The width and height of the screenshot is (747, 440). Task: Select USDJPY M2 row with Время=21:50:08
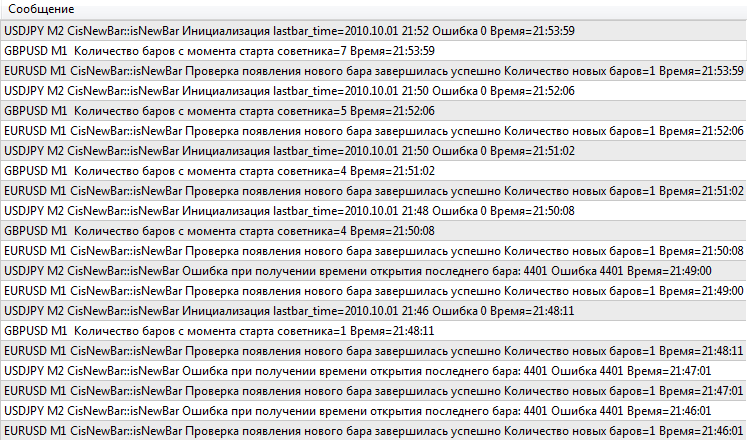[x=374, y=211]
